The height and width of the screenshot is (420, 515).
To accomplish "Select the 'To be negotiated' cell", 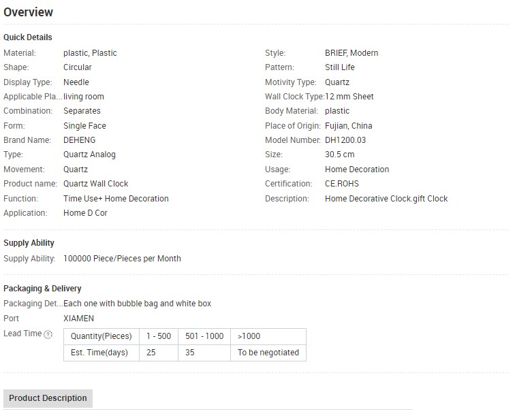I will click(268, 353).
